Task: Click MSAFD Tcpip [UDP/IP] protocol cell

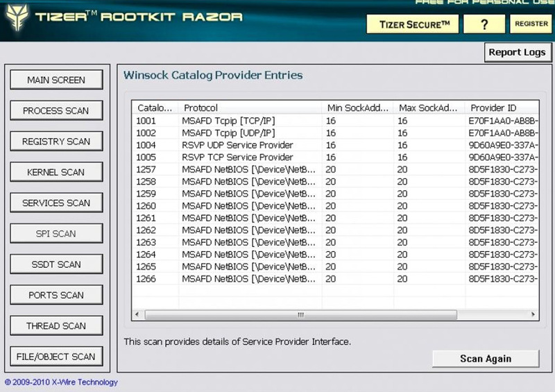Action: point(229,133)
